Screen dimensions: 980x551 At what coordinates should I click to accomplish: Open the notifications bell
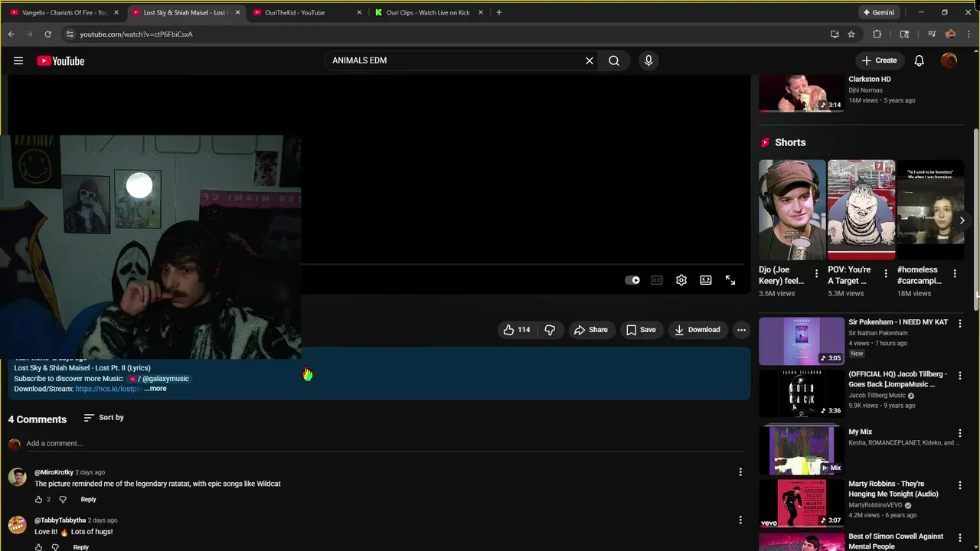point(920,60)
